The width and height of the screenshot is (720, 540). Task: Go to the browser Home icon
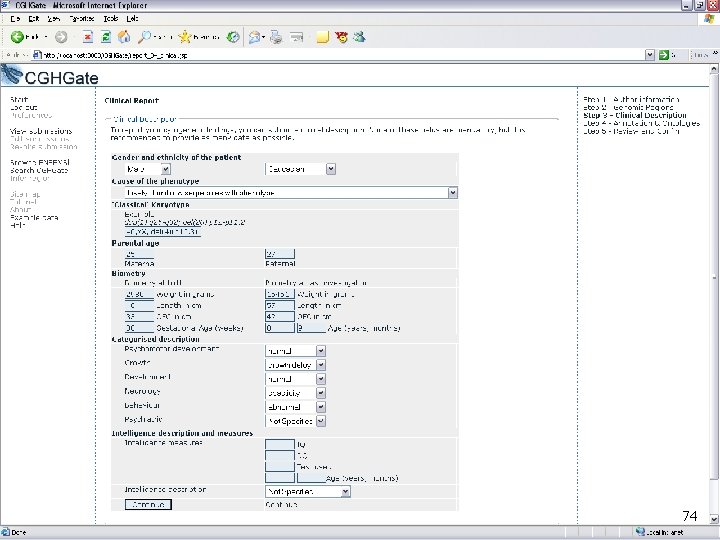coord(124,37)
